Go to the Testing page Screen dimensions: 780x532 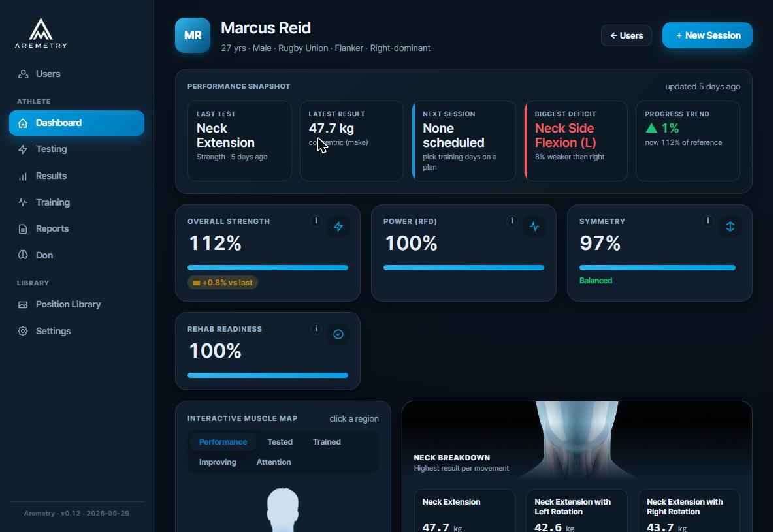[76, 149]
